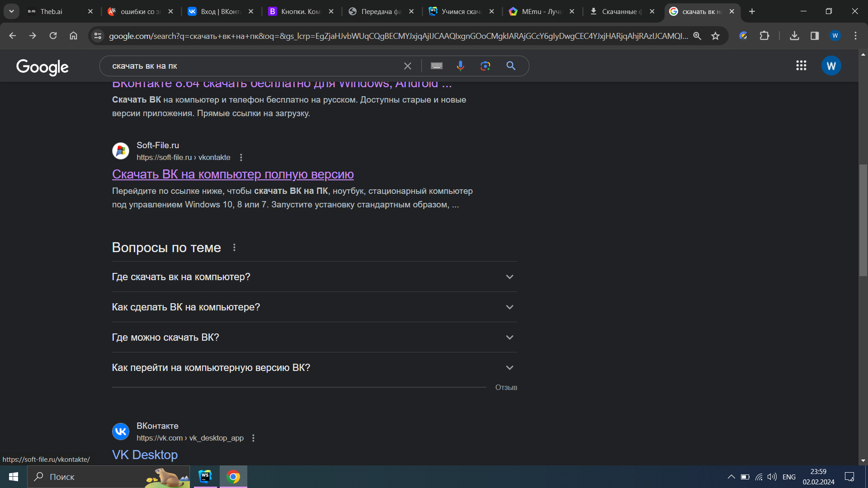Open more options for the ВКонтакте result
The height and width of the screenshot is (488, 868).
253,438
